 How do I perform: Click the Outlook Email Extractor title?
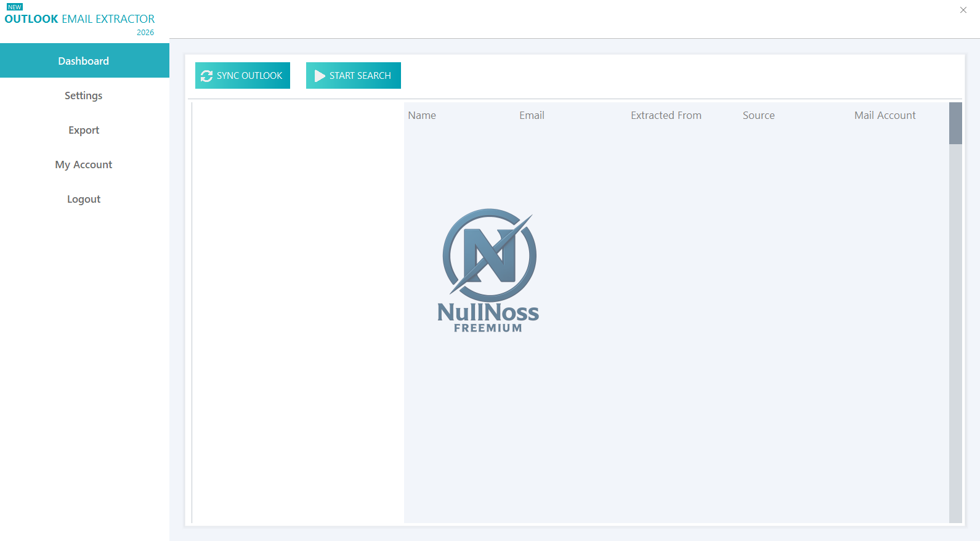click(x=79, y=19)
